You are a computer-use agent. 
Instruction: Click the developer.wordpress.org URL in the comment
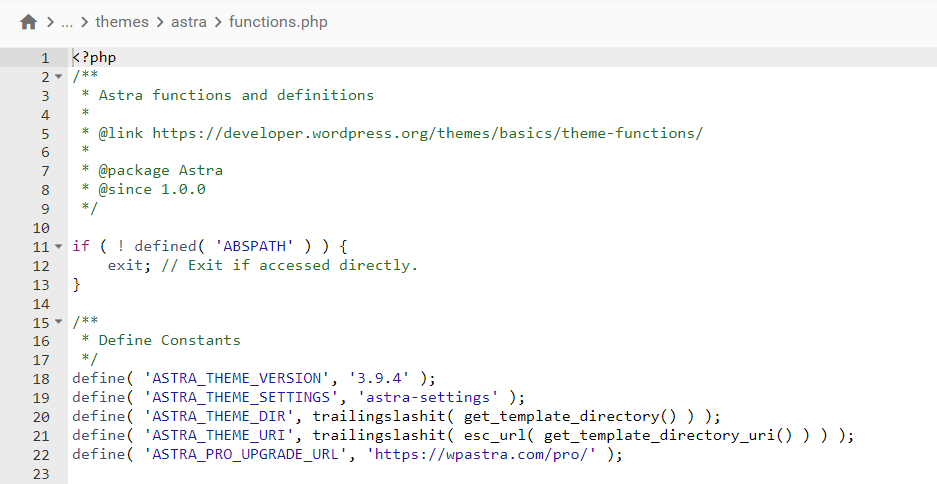click(x=427, y=133)
